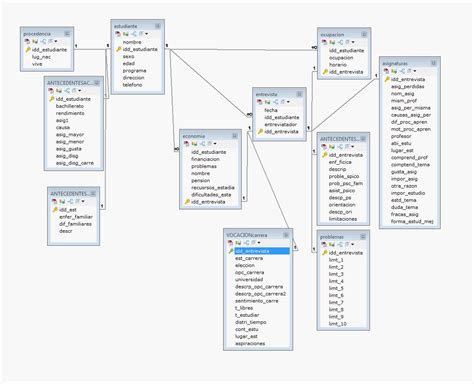Select the 'telefono' column in estudiante table
The image size is (474, 384).
click(x=132, y=85)
